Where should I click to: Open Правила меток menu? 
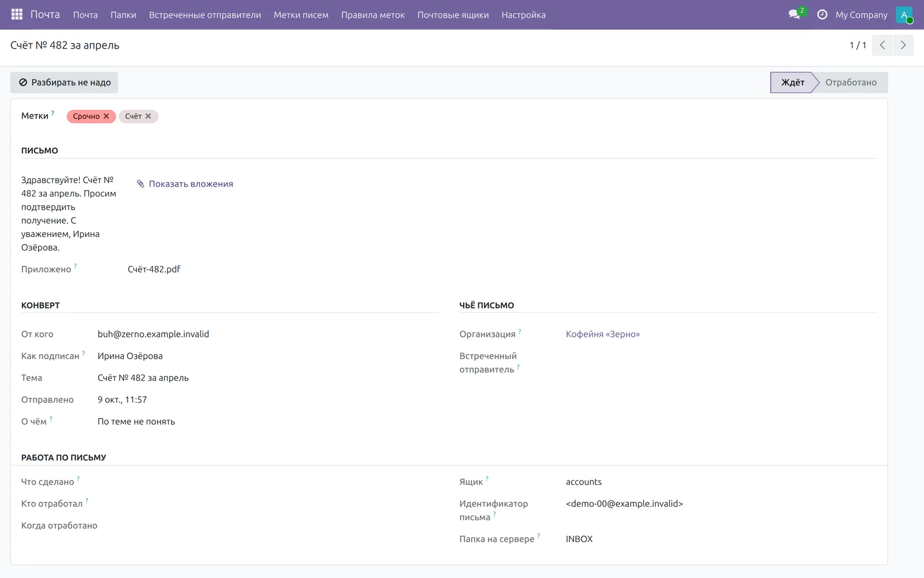pos(373,15)
